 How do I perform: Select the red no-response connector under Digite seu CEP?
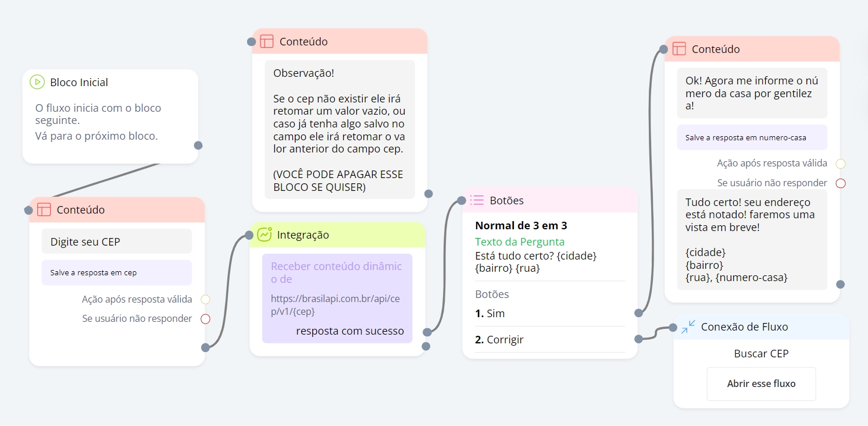[x=205, y=318]
